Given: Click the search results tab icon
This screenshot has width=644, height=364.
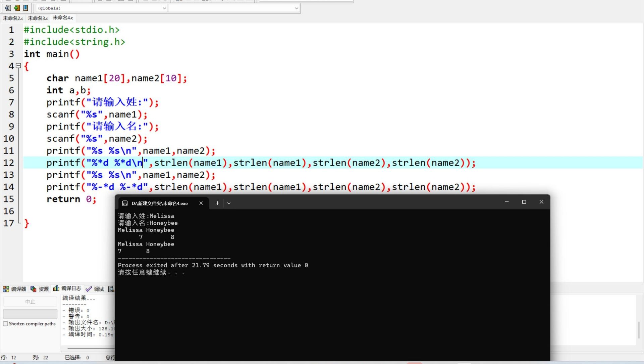Looking at the screenshot, I should point(111,289).
